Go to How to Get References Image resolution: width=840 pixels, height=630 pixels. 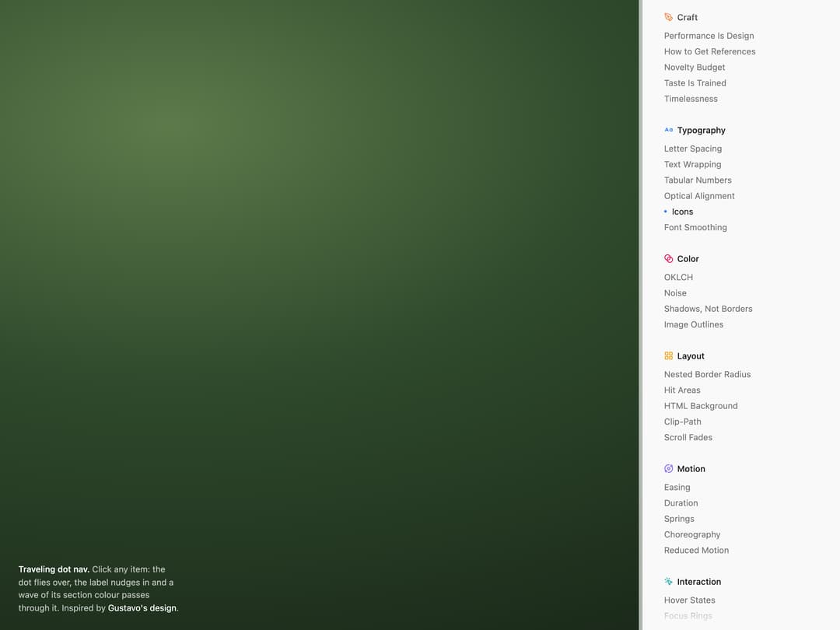(710, 51)
